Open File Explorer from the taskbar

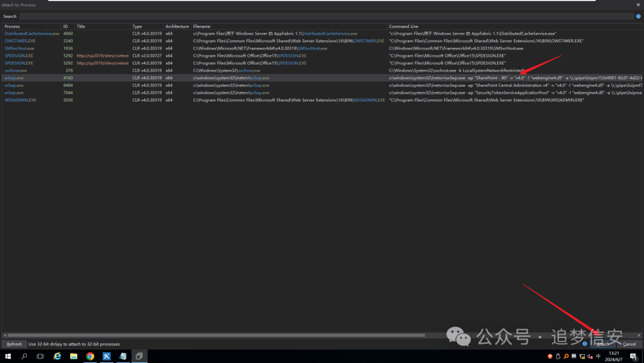[73, 356]
